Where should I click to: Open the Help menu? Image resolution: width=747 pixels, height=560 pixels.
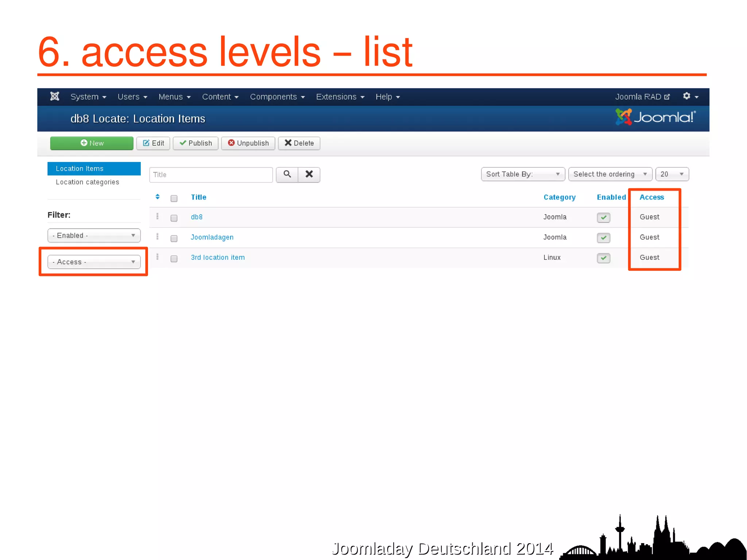click(388, 97)
